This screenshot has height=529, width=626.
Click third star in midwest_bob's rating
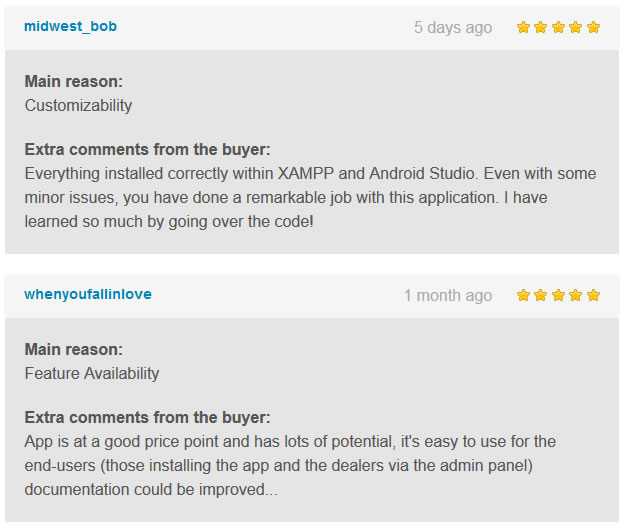tap(558, 27)
